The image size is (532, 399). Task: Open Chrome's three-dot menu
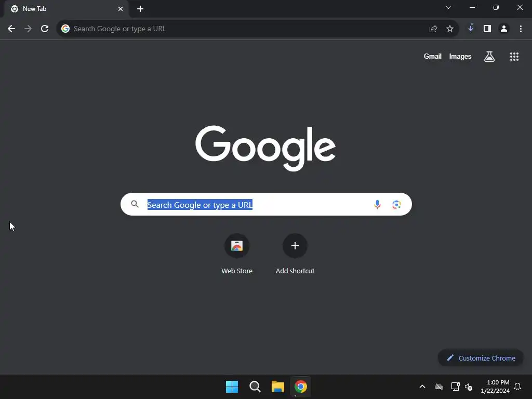pos(521,29)
